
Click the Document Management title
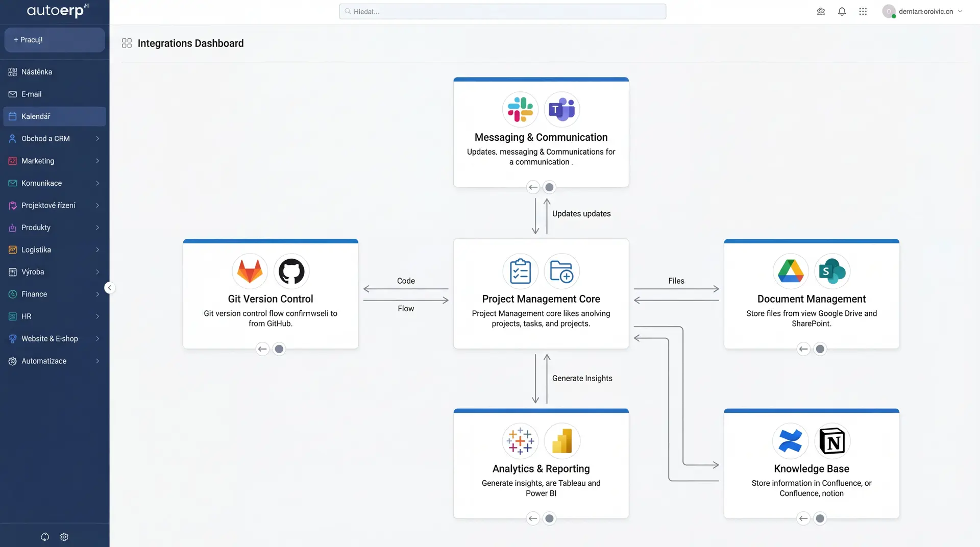[x=812, y=299]
